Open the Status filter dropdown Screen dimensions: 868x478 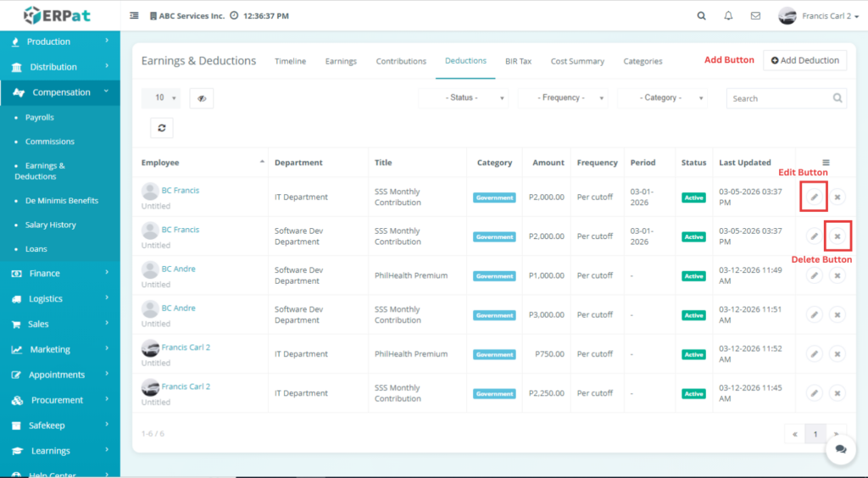(x=463, y=98)
